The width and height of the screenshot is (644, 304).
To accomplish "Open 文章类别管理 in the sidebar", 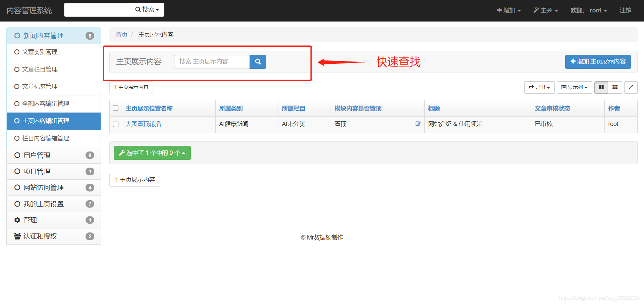I will coord(54,52).
